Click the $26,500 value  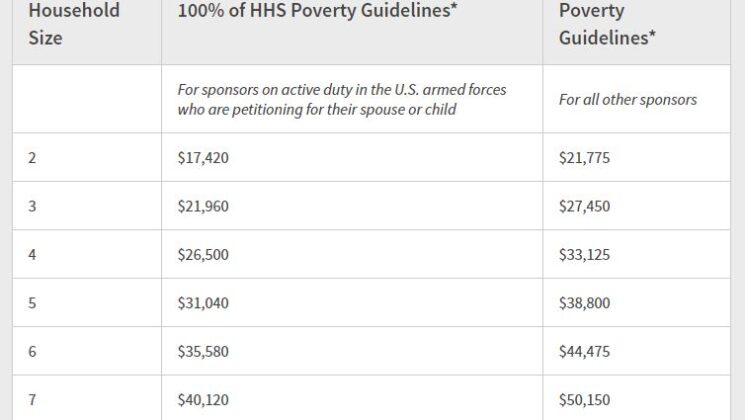[203, 255]
